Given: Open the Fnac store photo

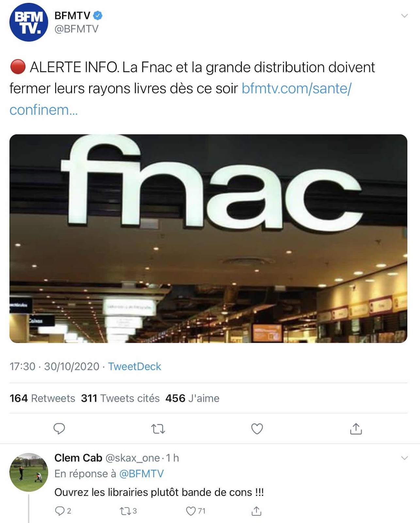Looking at the screenshot, I should pyautogui.click(x=208, y=239).
